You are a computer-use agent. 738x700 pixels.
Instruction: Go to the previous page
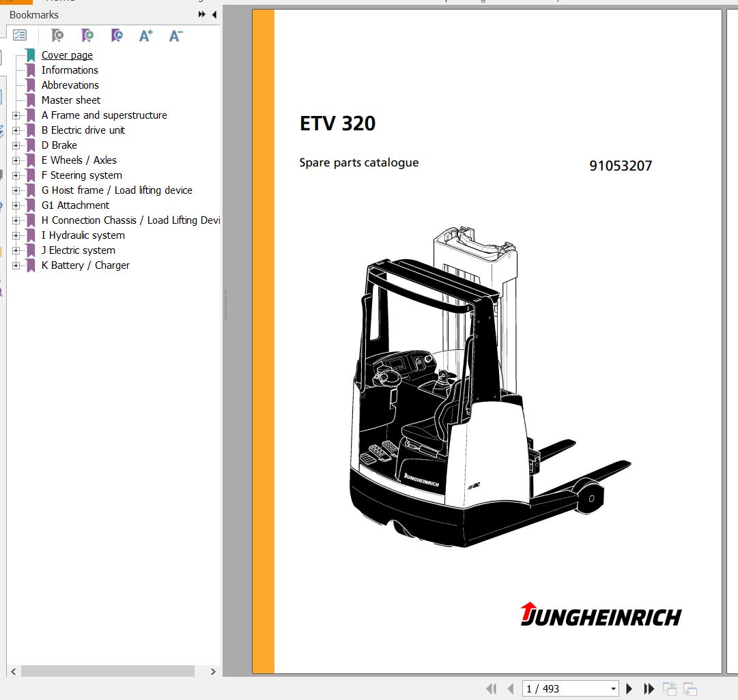point(511,688)
